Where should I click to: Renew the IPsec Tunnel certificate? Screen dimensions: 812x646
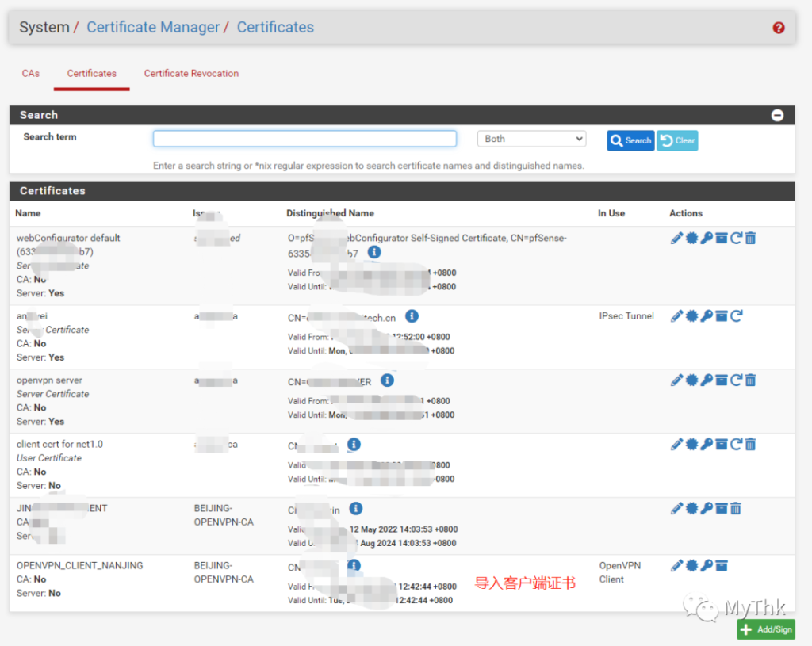pyautogui.click(x=736, y=316)
